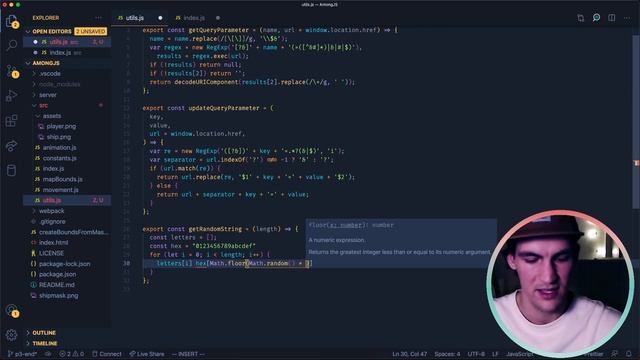
Task: Open the database view icon in activity bar
Action: pyautogui.click(x=12, y=170)
